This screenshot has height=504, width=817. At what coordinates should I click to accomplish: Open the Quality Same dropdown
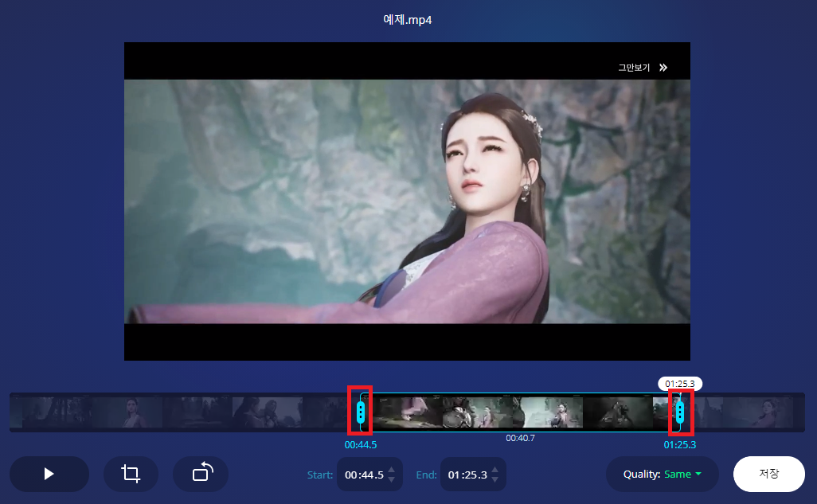tap(663, 475)
